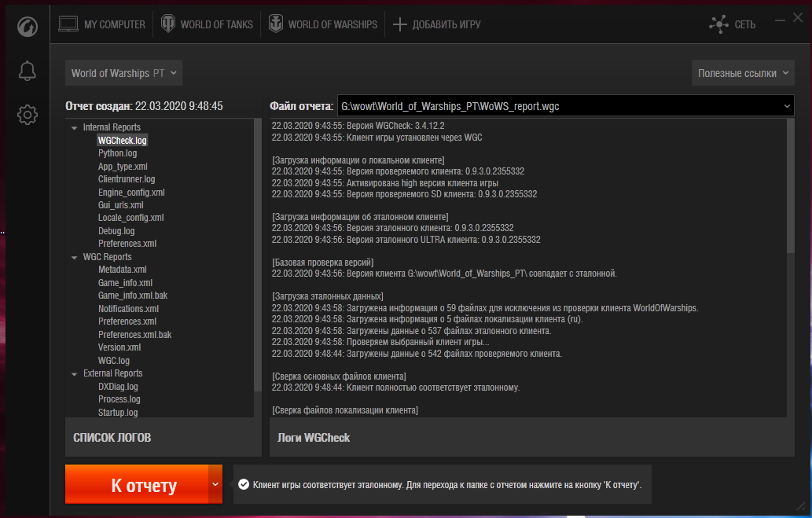This screenshot has width=812, height=518.
Task: Click the checkmark status icon
Action: (x=244, y=484)
